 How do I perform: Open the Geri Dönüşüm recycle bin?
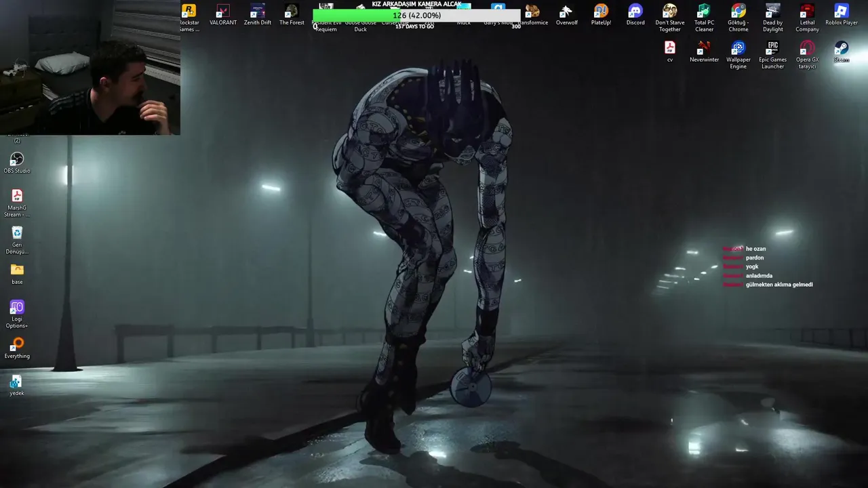(x=17, y=240)
